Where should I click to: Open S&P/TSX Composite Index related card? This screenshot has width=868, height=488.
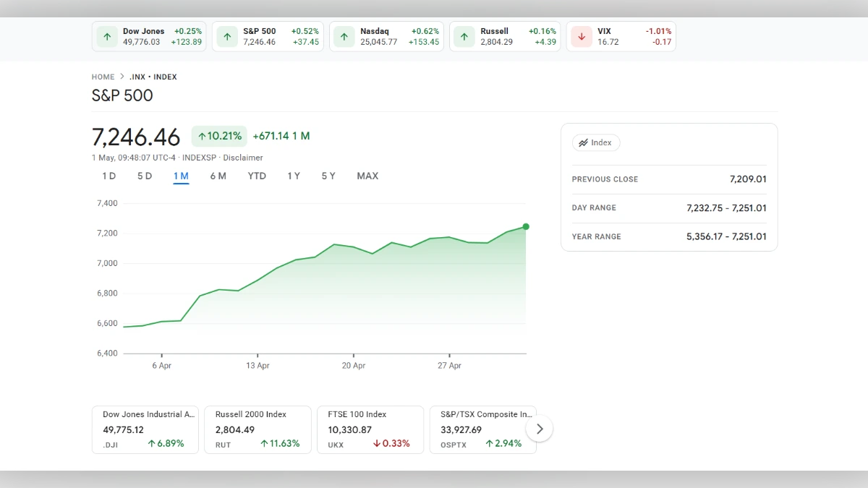click(x=483, y=429)
